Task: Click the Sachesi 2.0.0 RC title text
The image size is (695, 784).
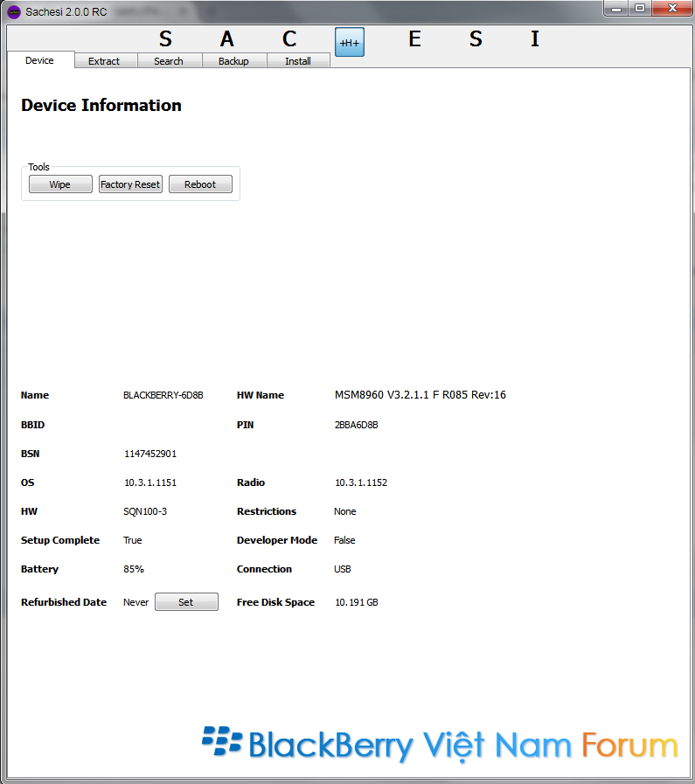Action: [x=66, y=11]
